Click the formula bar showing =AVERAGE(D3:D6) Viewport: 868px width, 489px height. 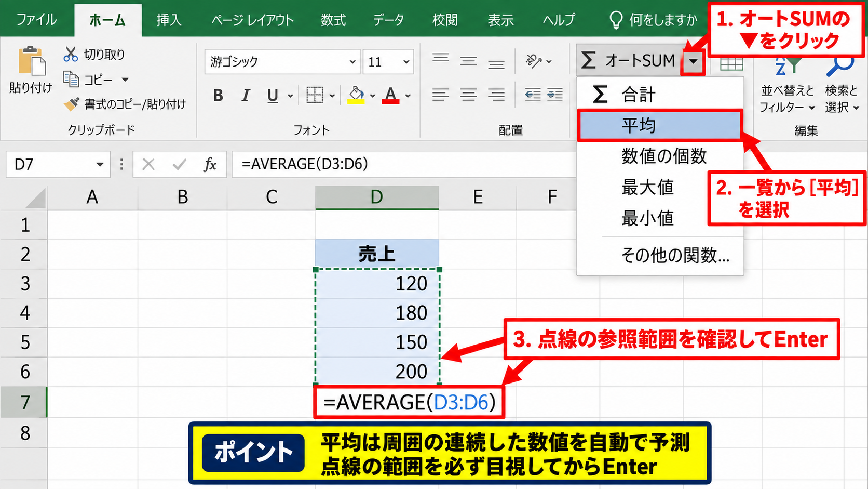click(x=403, y=164)
